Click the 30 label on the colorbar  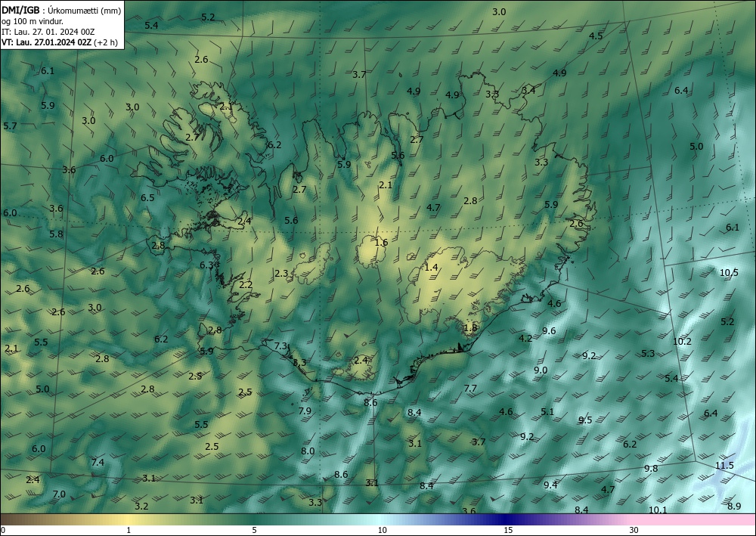pyautogui.click(x=634, y=530)
